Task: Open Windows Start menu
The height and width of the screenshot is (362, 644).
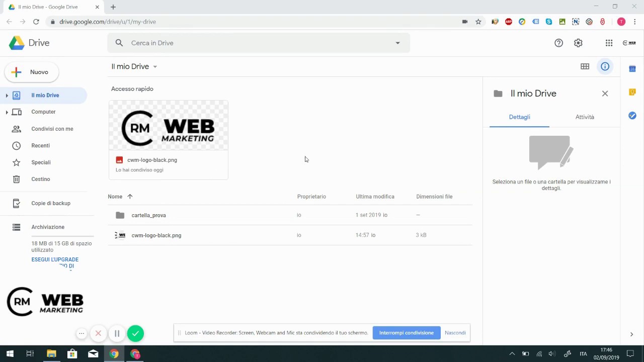Action: (x=10, y=354)
